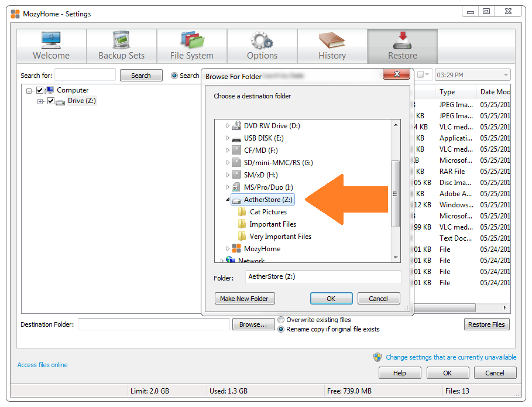Select the MS/Pro/Duo (I:) card icon

point(236,187)
